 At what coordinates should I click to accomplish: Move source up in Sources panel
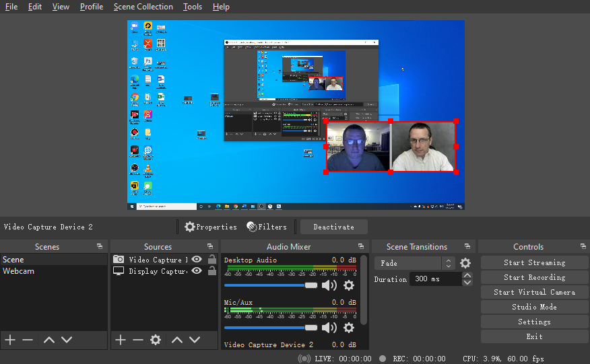(x=177, y=340)
